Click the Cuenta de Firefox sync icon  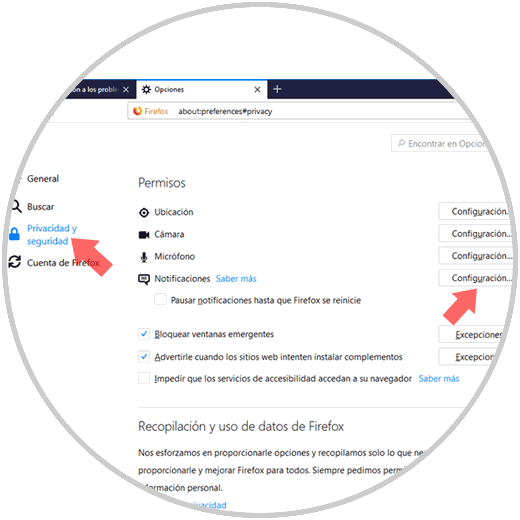15,262
